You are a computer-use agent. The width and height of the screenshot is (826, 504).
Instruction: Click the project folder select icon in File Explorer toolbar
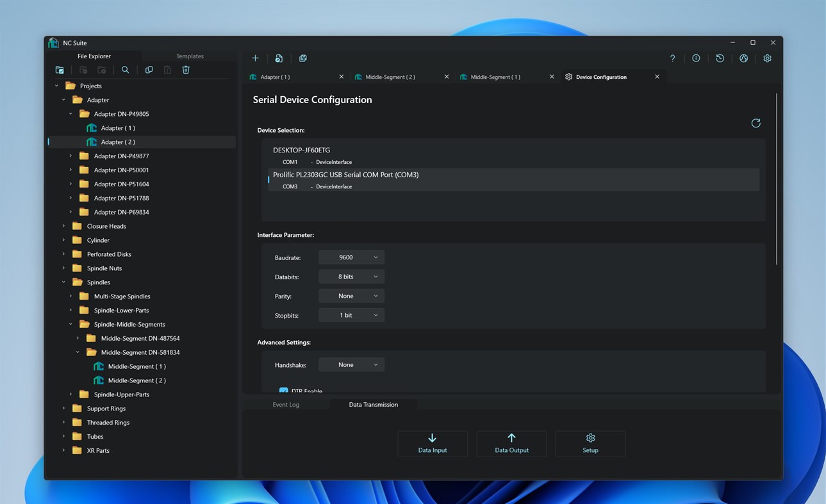[60, 70]
